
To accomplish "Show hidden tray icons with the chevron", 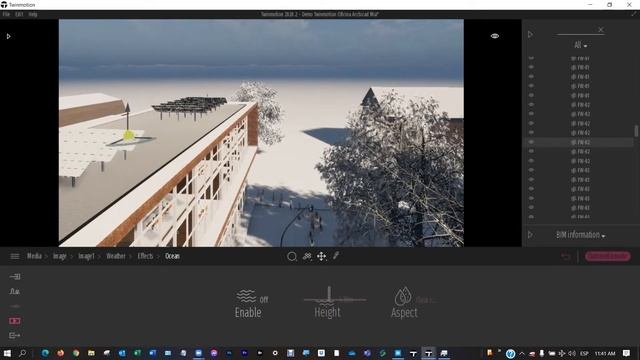I will [522, 353].
